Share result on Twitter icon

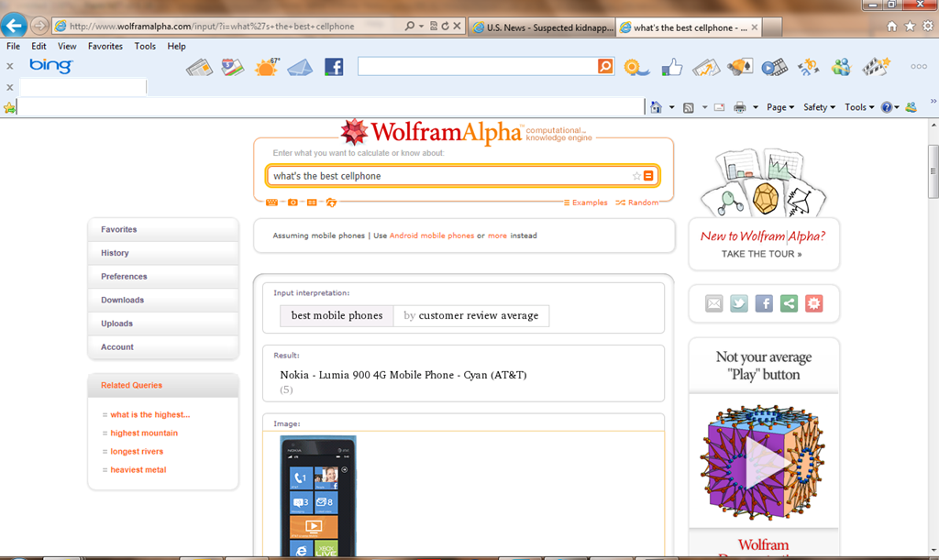tap(739, 303)
